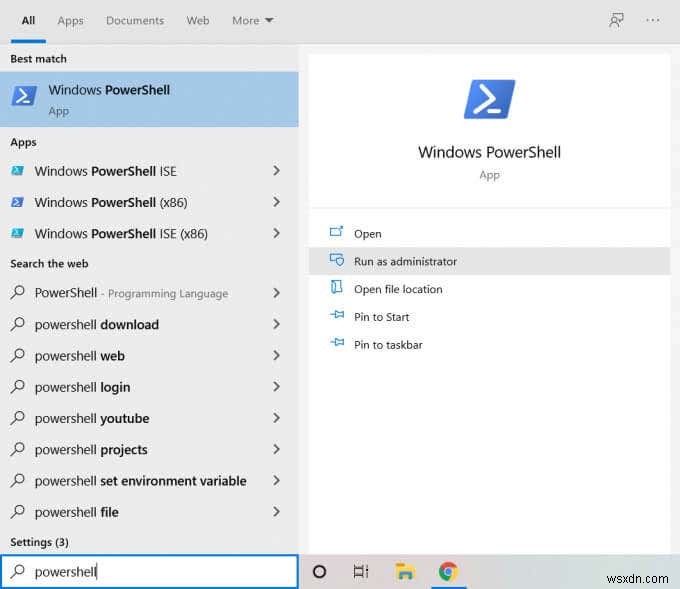
Task: Click the large PowerShell logo in preview pane
Action: [x=489, y=99]
